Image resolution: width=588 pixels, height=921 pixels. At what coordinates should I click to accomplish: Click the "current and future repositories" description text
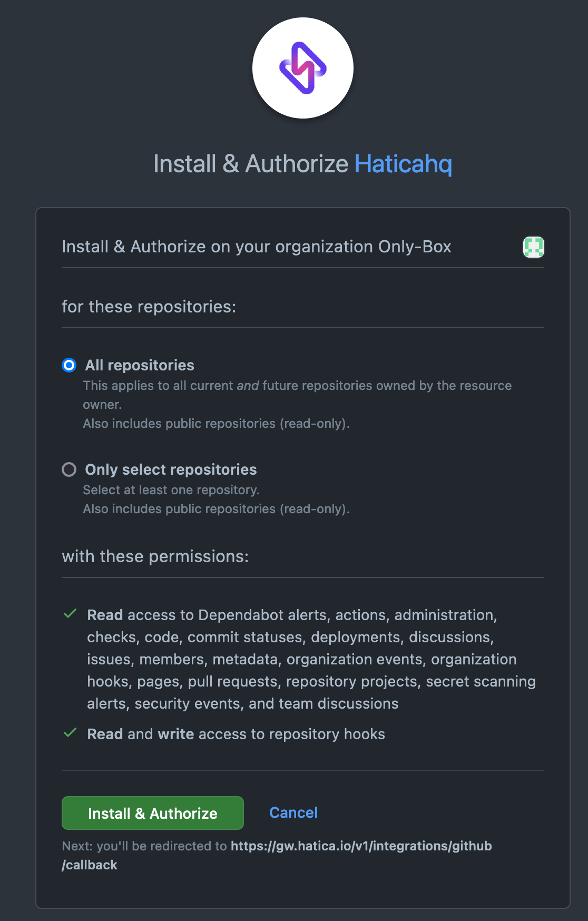[x=297, y=386]
